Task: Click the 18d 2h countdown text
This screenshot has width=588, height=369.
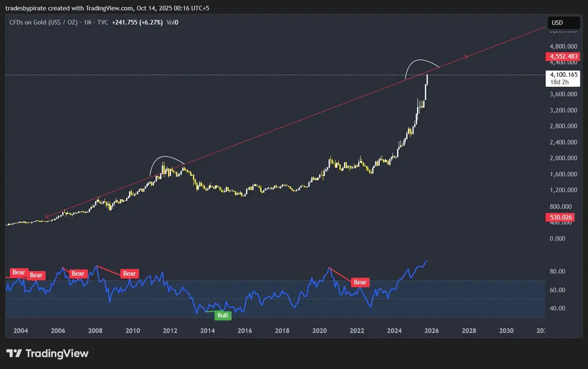Action: point(559,82)
